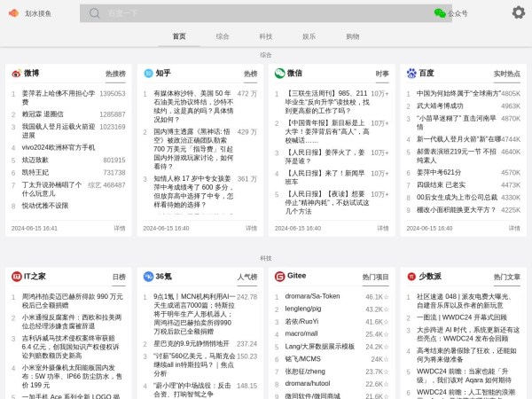Screen dimensions: 532x399
Task: Open Gitee project dromara/Sa-Token
Action: tap(312, 296)
